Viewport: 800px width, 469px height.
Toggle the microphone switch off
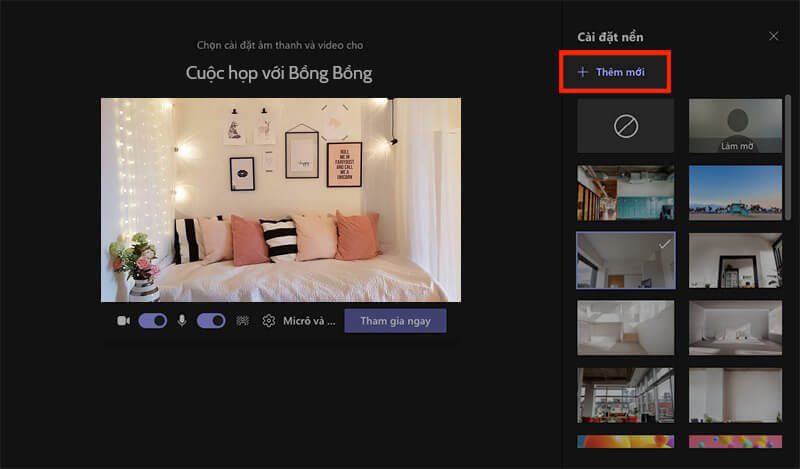tap(211, 321)
